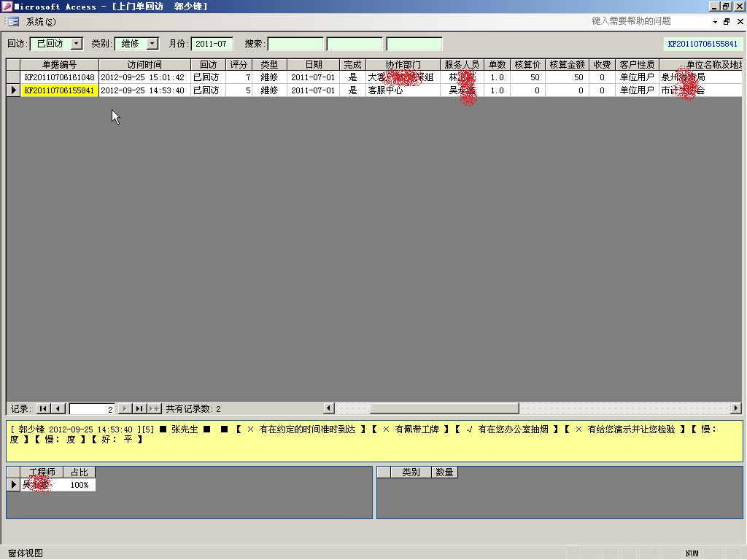Click the 访问时间 column header
The image size is (747, 560).
point(144,65)
